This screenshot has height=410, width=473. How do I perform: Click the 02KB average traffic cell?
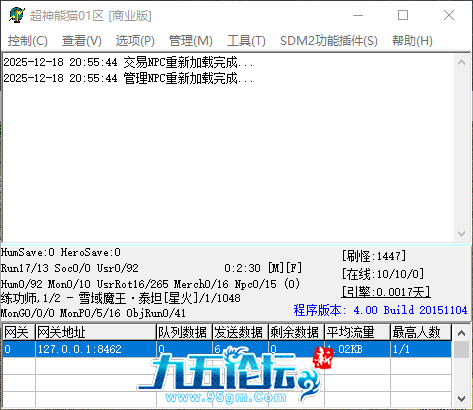point(358,349)
